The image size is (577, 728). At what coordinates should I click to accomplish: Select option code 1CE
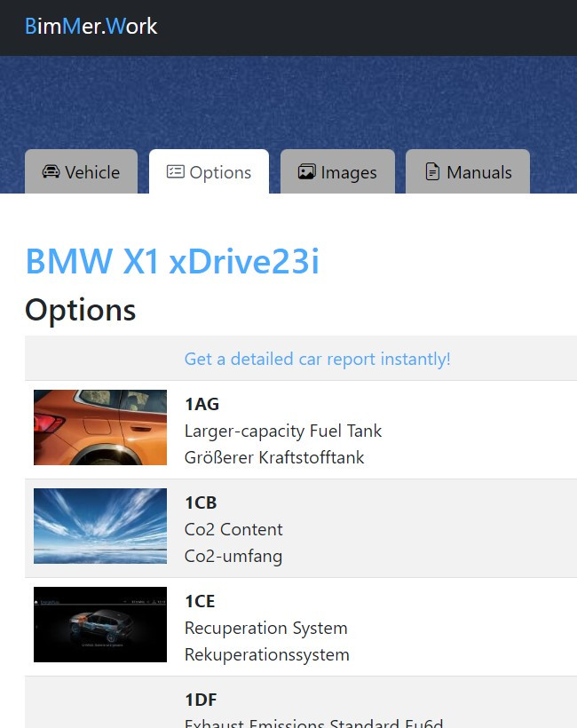tap(200, 601)
